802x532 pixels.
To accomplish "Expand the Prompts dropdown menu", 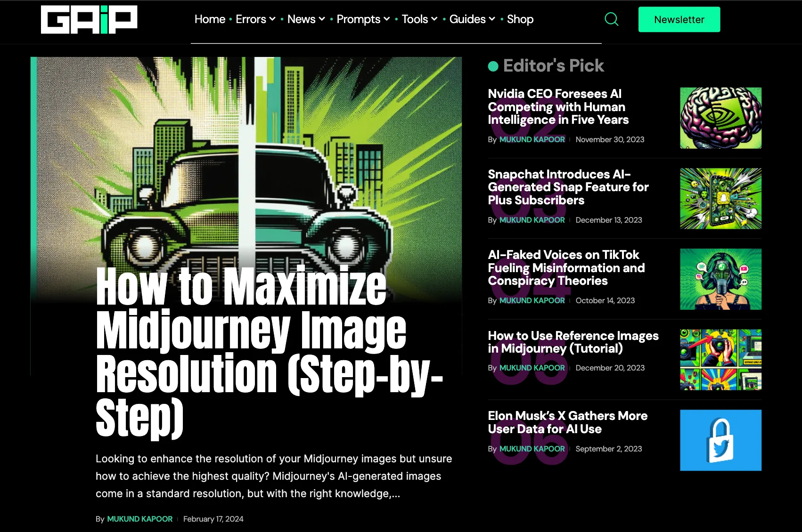I will pos(363,19).
